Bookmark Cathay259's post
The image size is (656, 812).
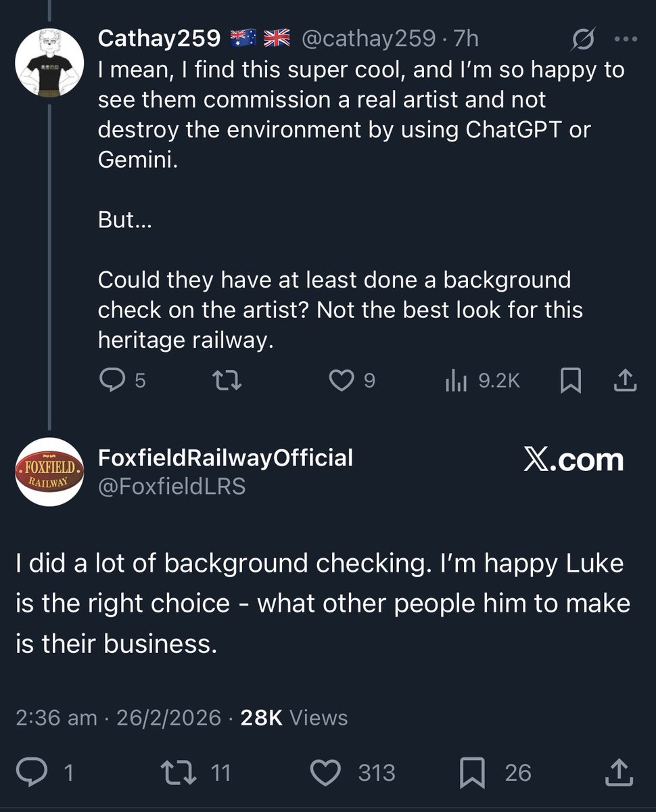pyautogui.click(x=571, y=382)
